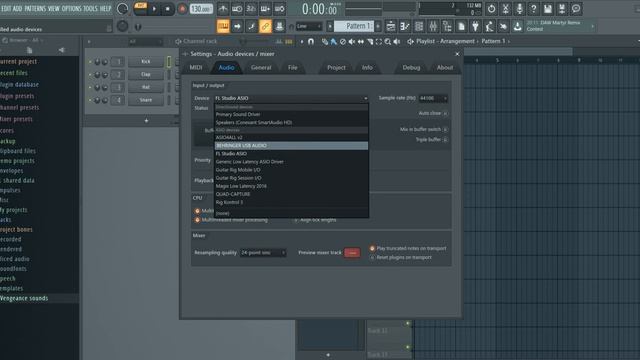Open the Line snap dropdown
The height and width of the screenshot is (360, 640).
pos(309,27)
